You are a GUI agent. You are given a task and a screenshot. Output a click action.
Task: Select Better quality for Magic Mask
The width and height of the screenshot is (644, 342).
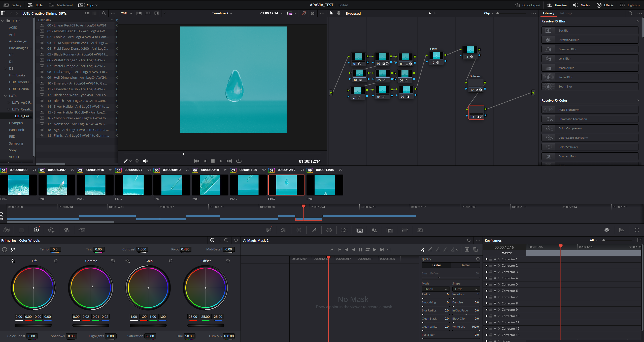click(465, 265)
